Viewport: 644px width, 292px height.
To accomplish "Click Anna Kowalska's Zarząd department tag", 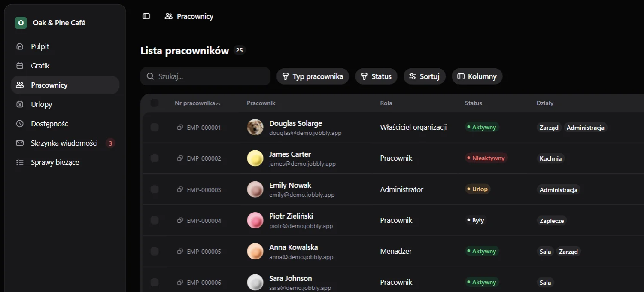I will (568, 252).
